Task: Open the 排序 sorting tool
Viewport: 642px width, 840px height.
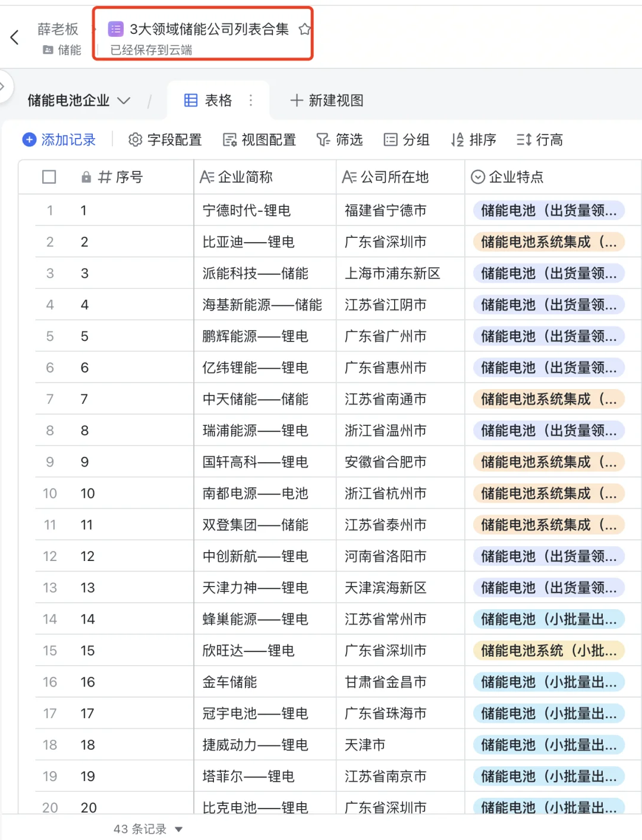Action: coord(473,140)
